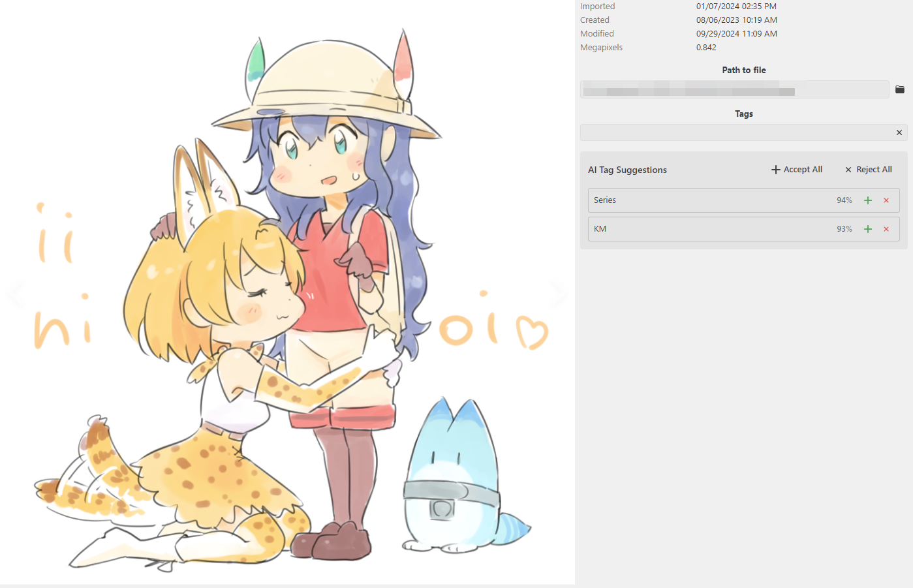
Task: Go to the previous image arrow
Action: coord(16,294)
